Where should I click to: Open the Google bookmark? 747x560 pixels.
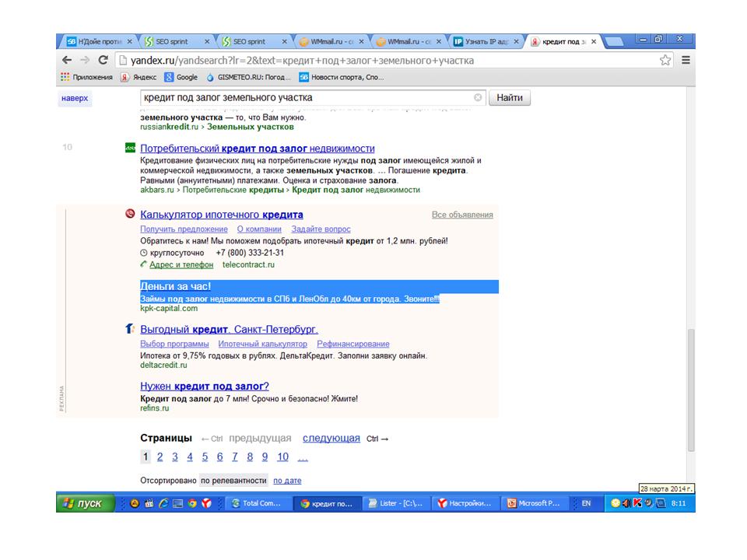pyautogui.click(x=181, y=77)
